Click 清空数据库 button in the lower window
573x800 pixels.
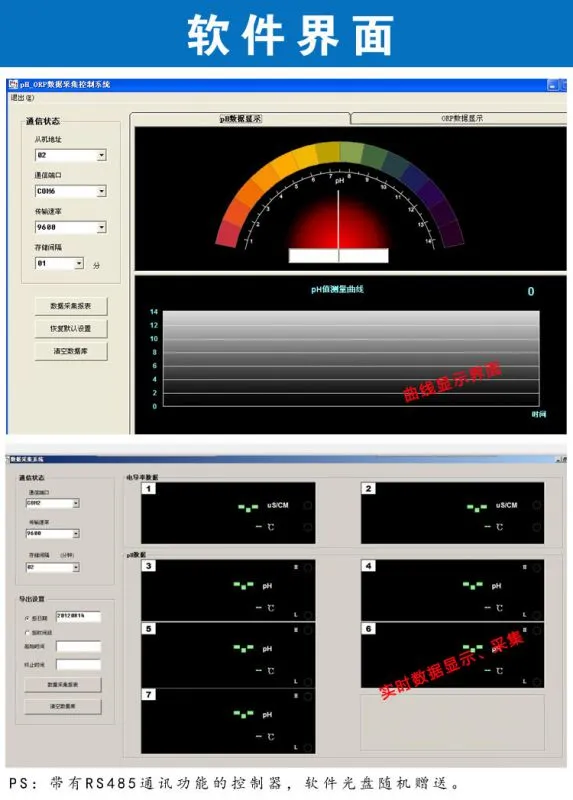[x=63, y=707]
